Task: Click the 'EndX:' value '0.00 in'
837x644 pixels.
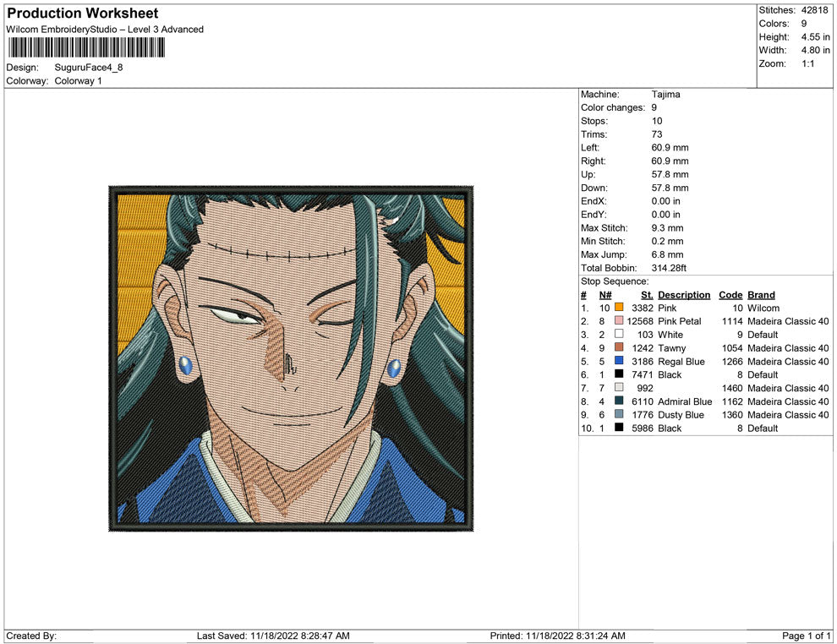Action: (665, 201)
